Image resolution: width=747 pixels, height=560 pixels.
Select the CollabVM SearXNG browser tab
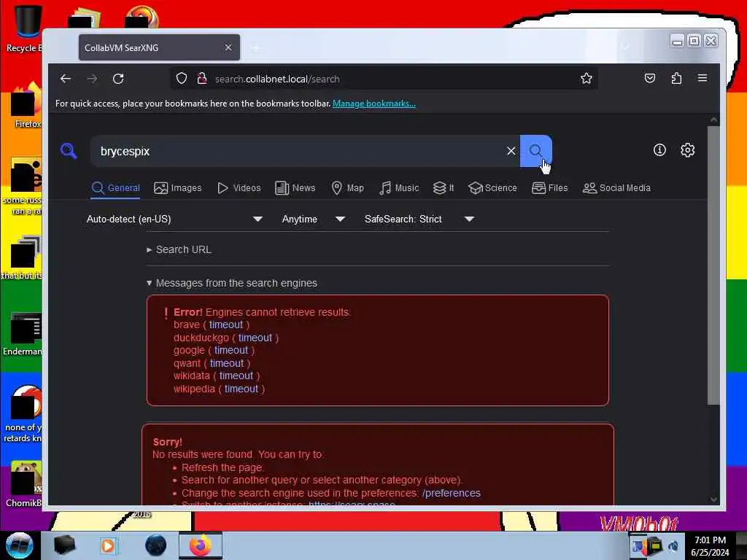[159, 47]
